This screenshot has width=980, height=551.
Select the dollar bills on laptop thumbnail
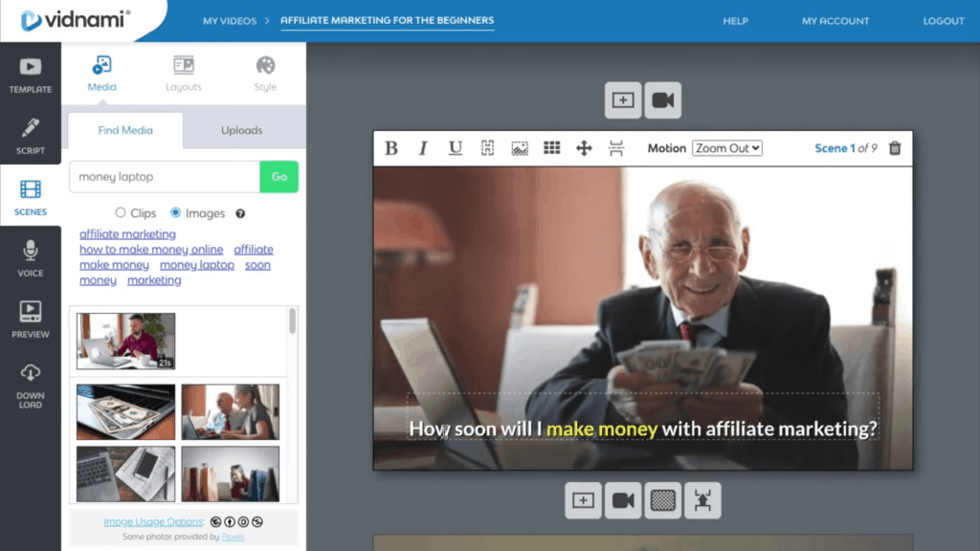click(x=125, y=411)
